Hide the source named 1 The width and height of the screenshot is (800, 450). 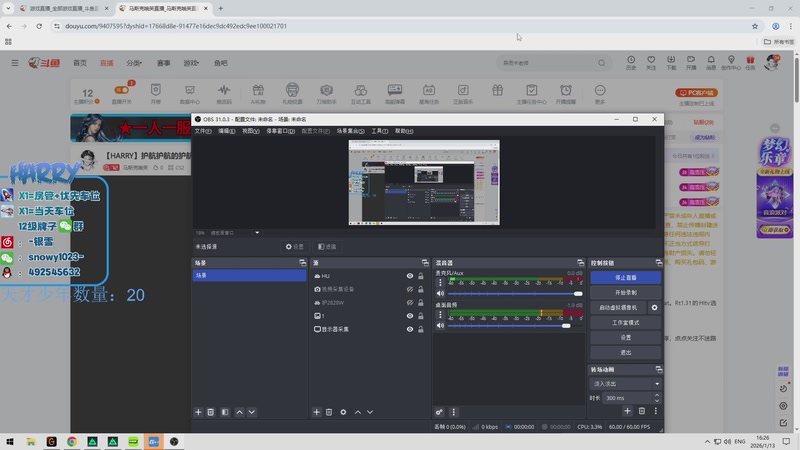[x=410, y=316]
